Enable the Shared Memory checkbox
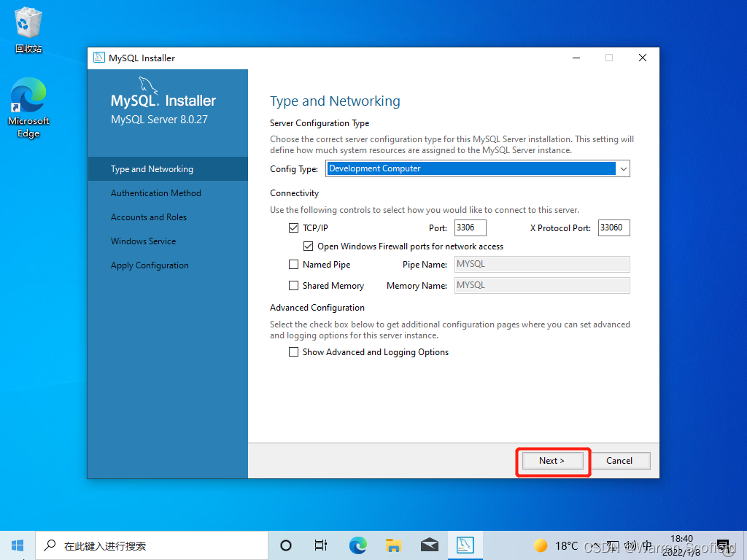Viewport: 747px width, 560px height. pyautogui.click(x=293, y=285)
